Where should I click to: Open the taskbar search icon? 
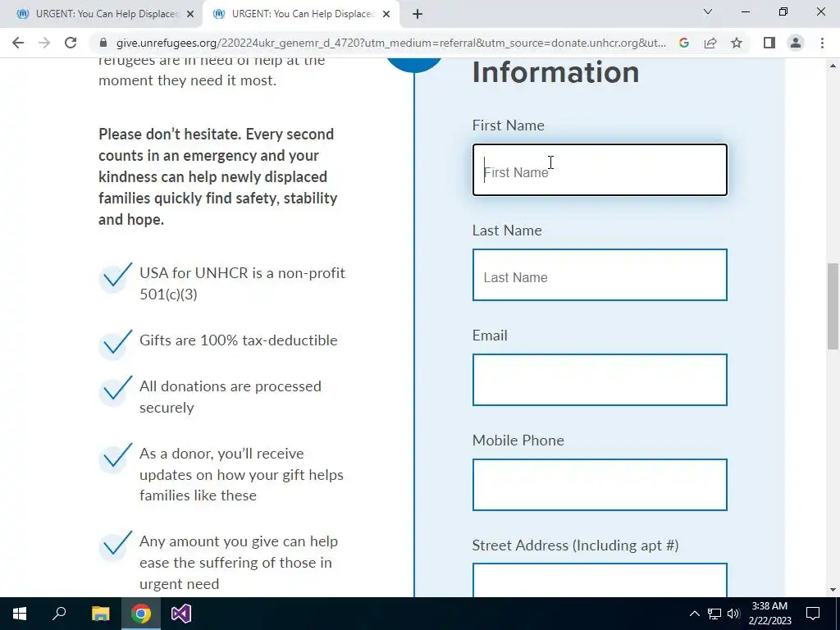click(59, 614)
